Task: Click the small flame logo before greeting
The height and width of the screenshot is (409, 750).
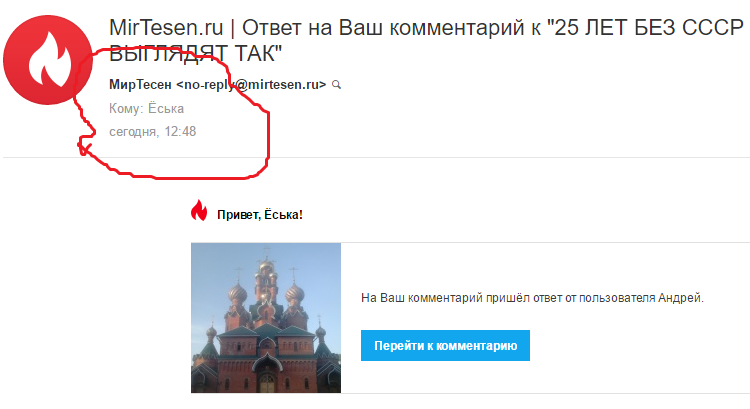Action: pyautogui.click(x=199, y=211)
